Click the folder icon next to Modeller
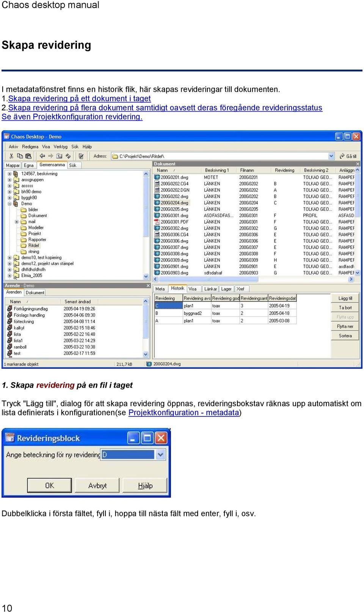Image resolution: width=364 pixels, height=612 pixels. (24, 228)
